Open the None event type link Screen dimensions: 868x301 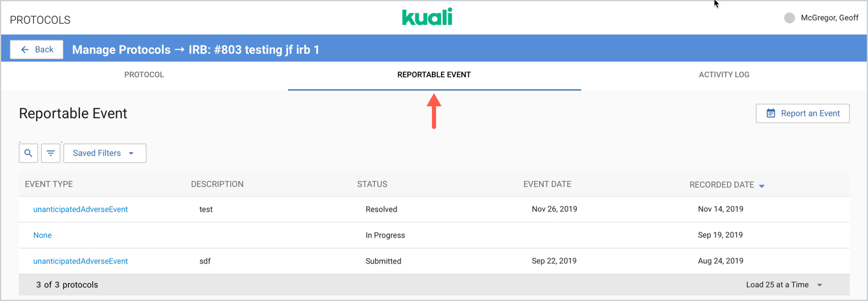click(x=42, y=235)
